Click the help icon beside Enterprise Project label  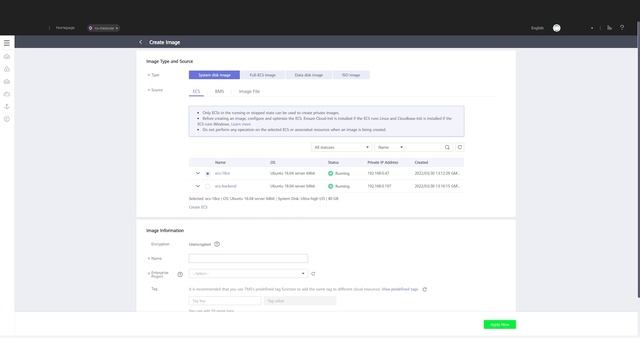[180, 274]
